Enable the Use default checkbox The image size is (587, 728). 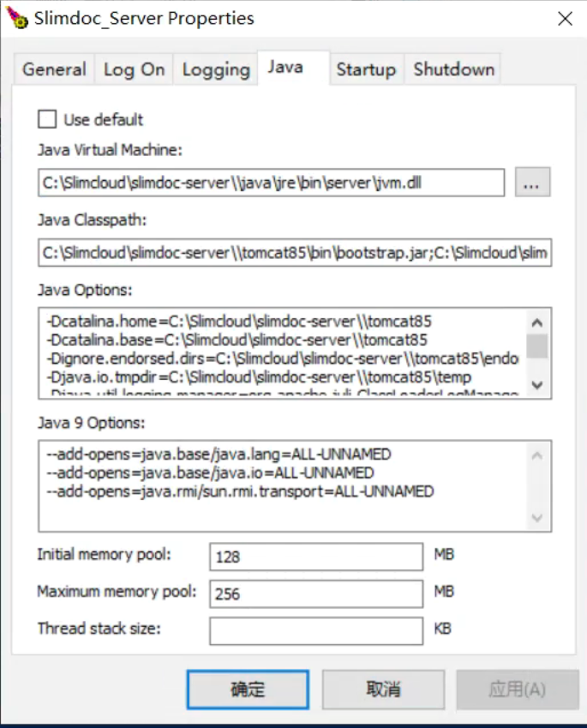coord(47,119)
